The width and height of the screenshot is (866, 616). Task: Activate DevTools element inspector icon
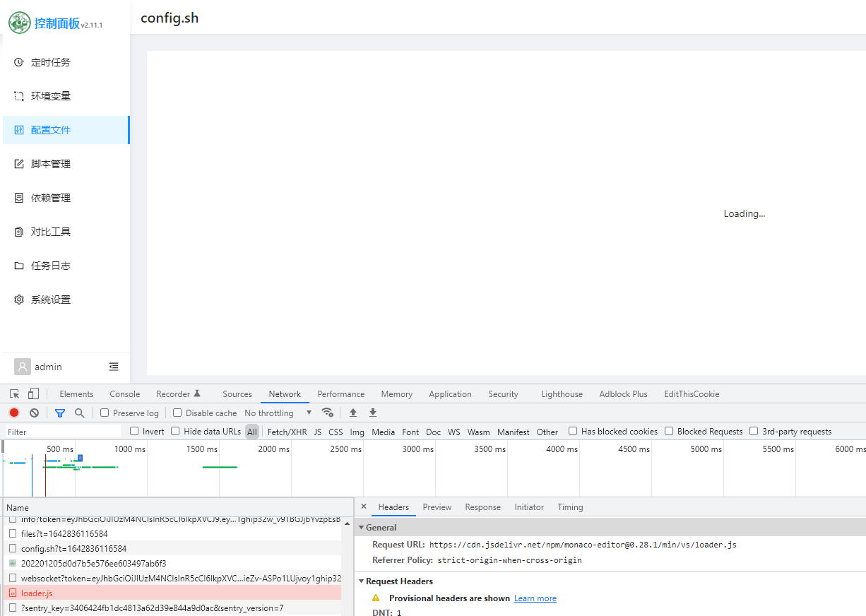pyautogui.click(x=14, y=393)
